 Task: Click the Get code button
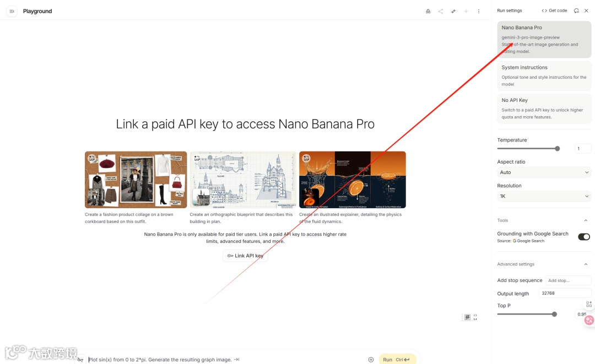pyautogui.click(x=554, y=10)
